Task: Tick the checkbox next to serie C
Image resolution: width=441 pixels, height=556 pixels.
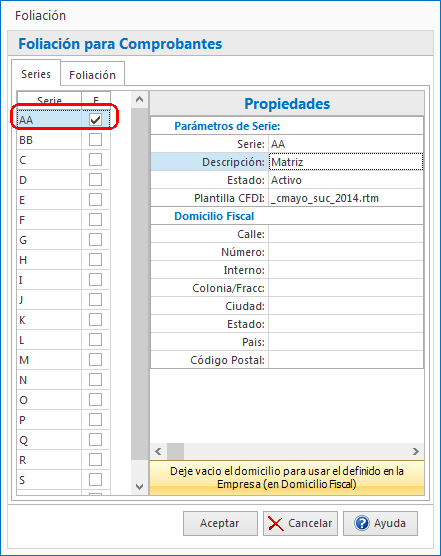Action: pyautogui.click(x=95, y=160)
